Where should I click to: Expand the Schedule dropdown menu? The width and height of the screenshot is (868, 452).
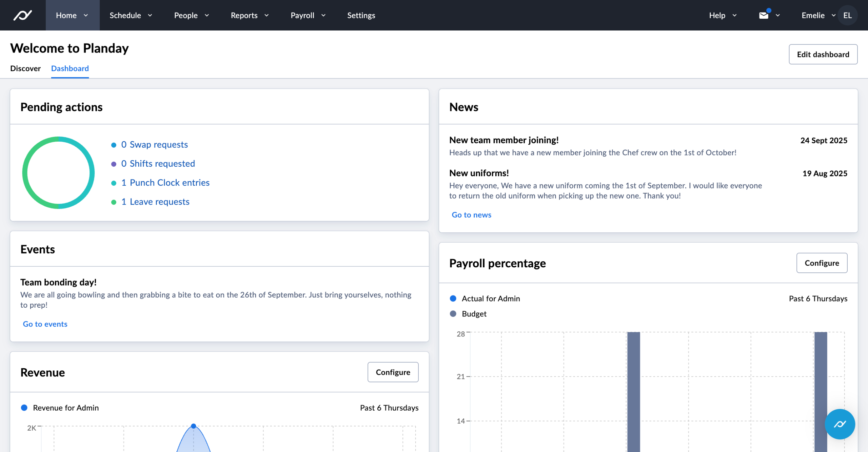point(131,15)
